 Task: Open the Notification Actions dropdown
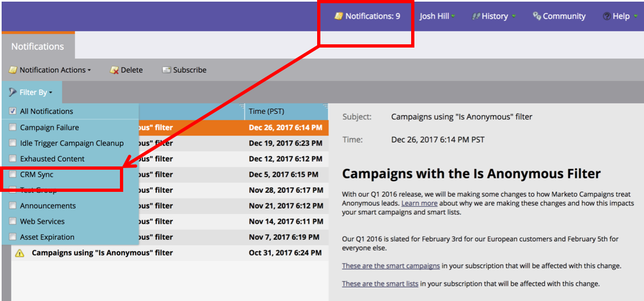tap(51, 70)
